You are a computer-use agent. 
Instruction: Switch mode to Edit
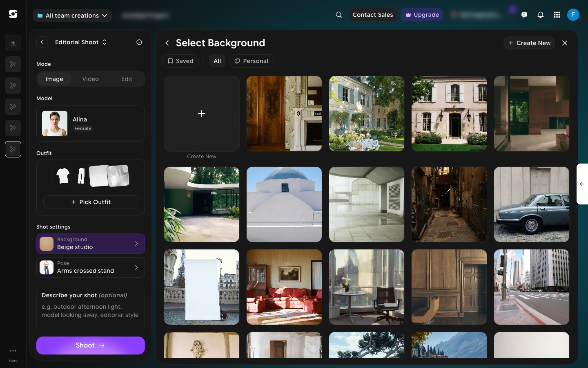click(x=127, y=79)
